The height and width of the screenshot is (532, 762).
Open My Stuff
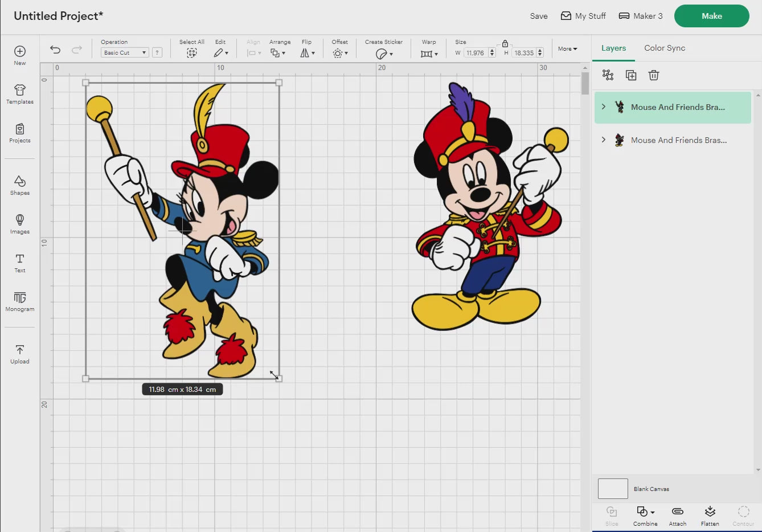583,16
